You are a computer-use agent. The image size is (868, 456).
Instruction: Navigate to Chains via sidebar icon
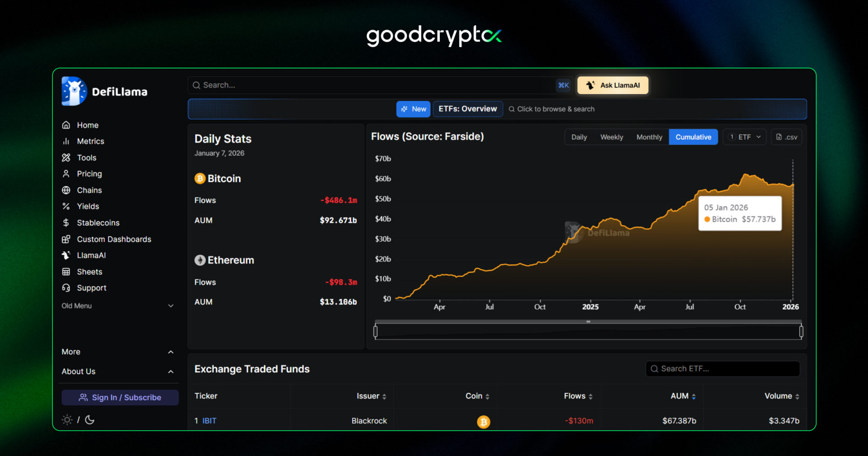89,190
